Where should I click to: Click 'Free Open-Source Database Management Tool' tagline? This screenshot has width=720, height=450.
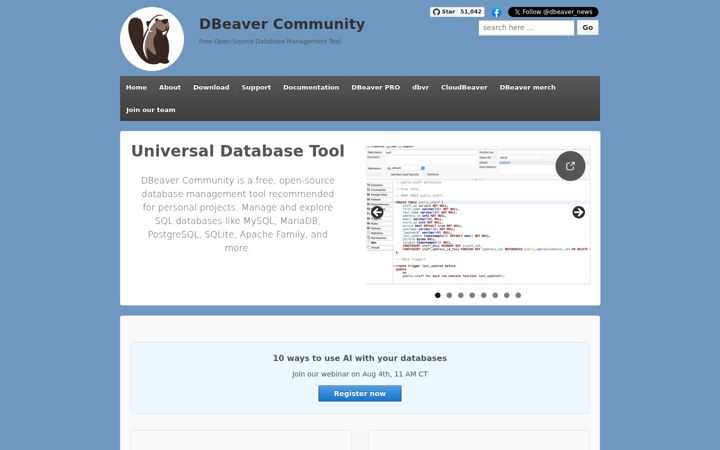pos(270,41)
